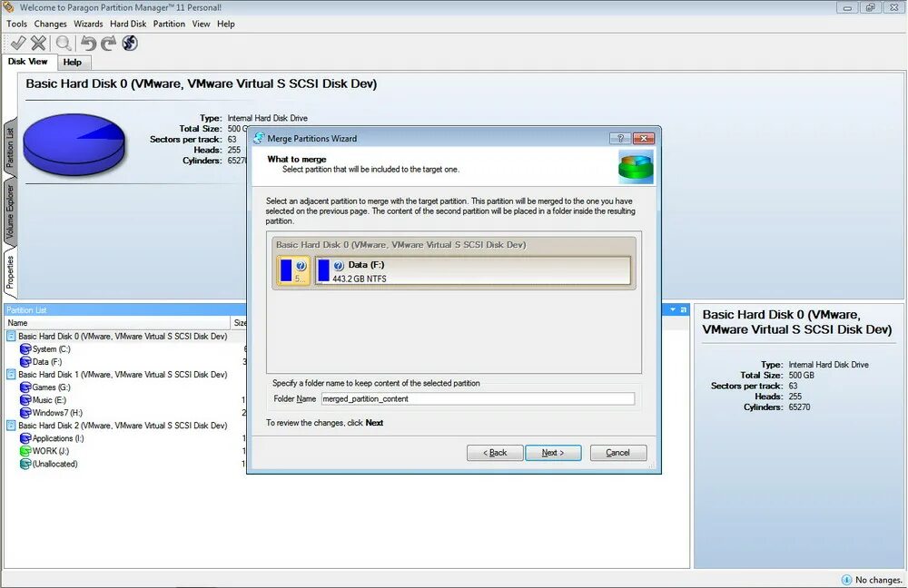Select the Data (F:) 443.2 GB partition block

pyautogui.click(x=473, y=270)
